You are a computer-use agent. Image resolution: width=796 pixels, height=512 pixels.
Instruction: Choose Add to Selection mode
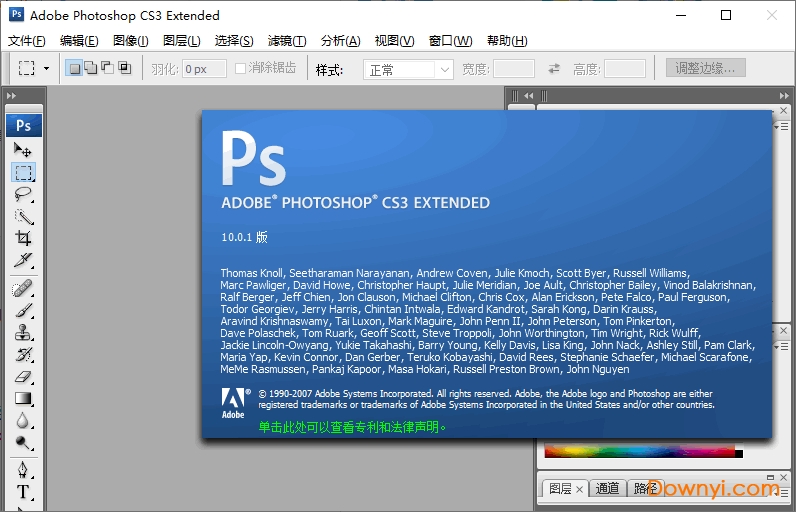tap(91, 68)
